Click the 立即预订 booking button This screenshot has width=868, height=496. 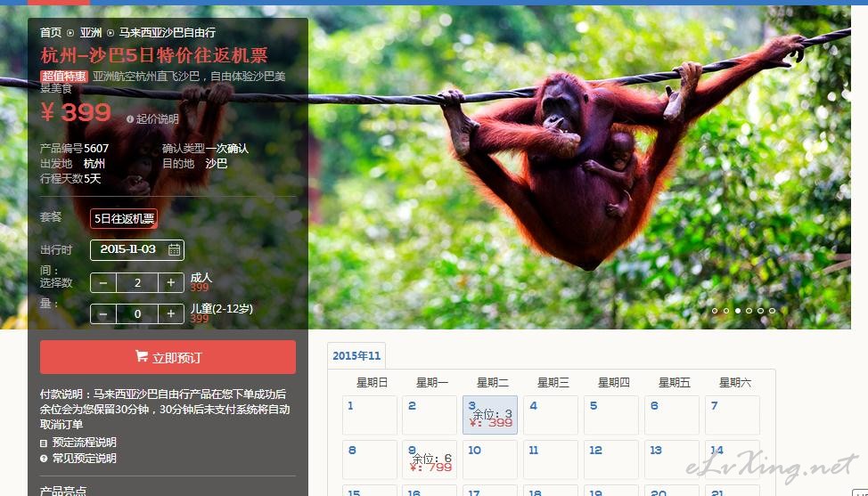(x=168, y=357)
